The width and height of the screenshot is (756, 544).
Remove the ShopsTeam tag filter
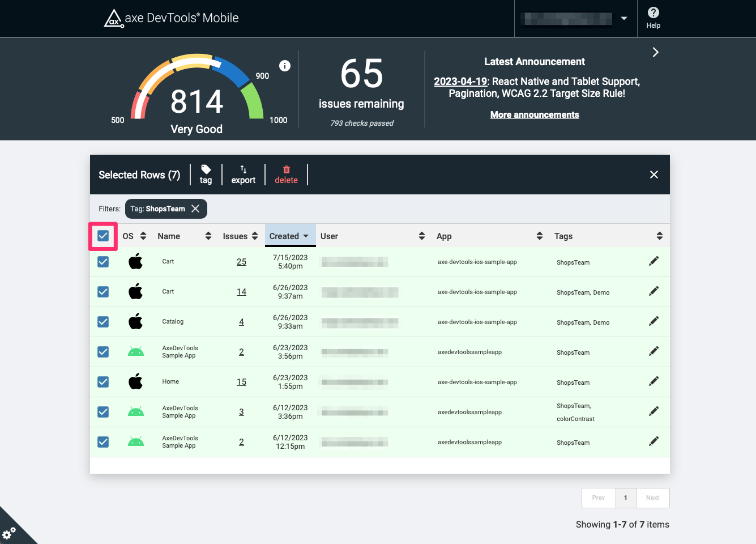[195, 209]
